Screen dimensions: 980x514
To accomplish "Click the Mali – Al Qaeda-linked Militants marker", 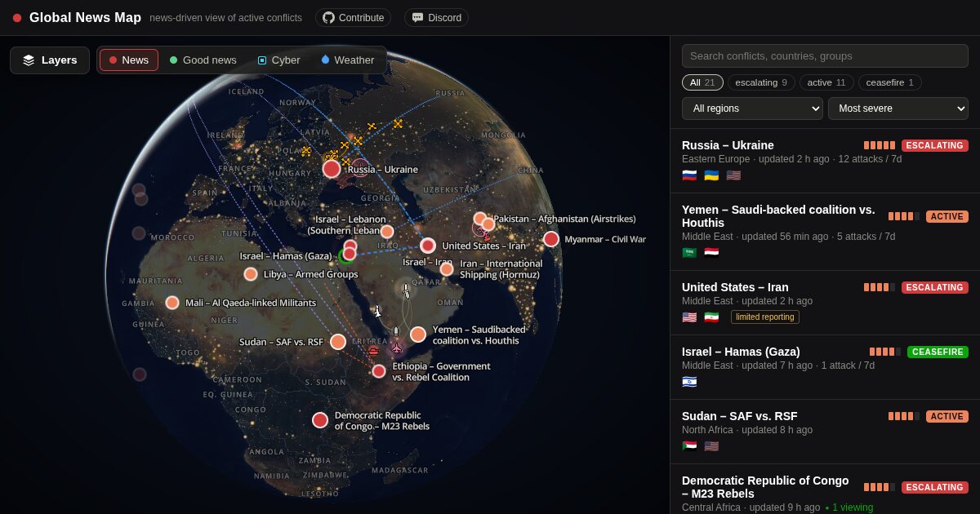I will click(172, 303).
